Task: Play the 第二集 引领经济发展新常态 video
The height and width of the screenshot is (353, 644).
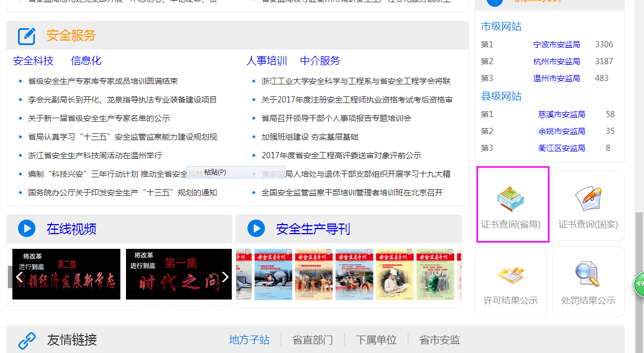Action: point(66,274)
